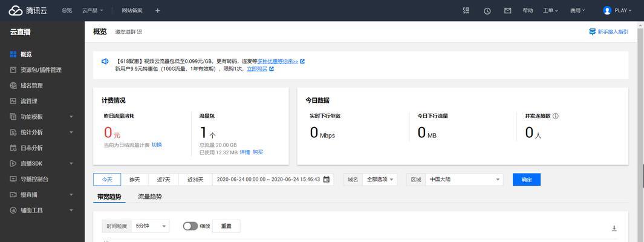Click the PLAY user avatar icon
This screenshot has width=644, height=242.
click(x=607, y=11)
